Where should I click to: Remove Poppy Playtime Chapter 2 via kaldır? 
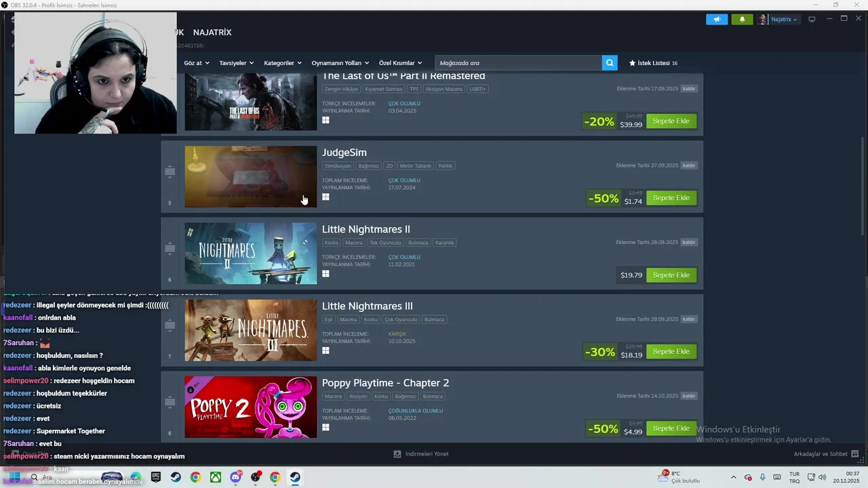(689, 396)
